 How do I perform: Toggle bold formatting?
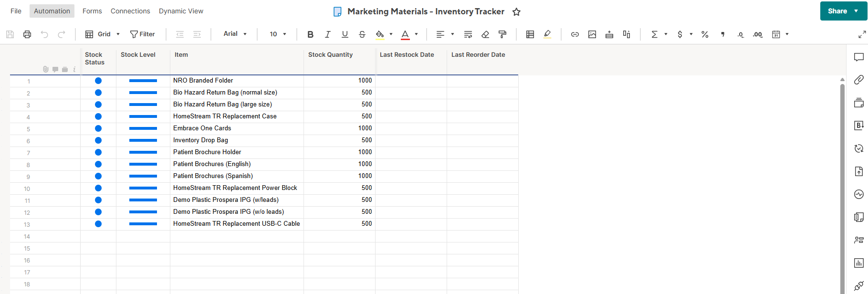[310, 34]
